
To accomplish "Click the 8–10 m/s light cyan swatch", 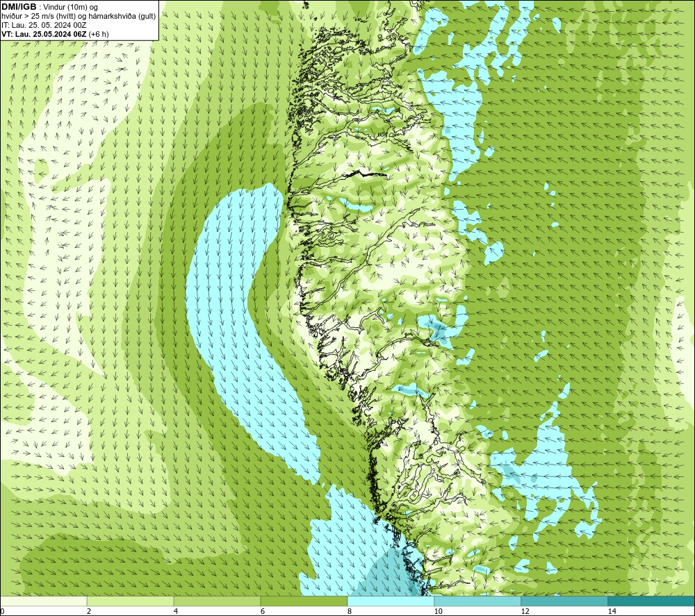I will (391, 601).
